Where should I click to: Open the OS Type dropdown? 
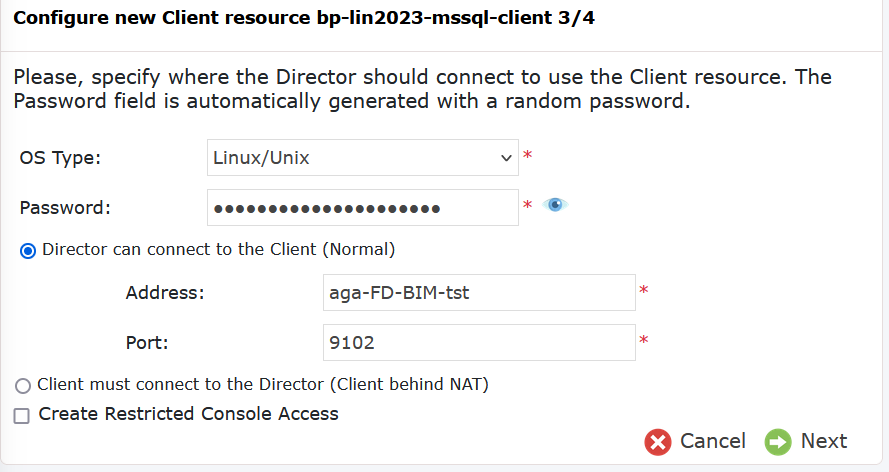tap(363, 158)
